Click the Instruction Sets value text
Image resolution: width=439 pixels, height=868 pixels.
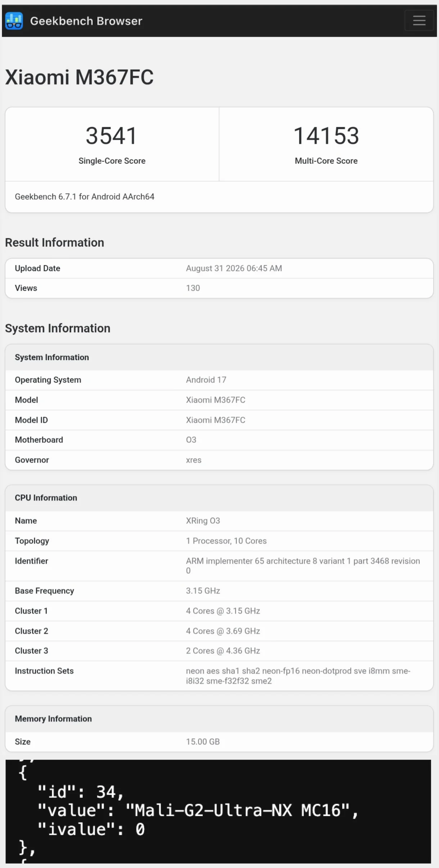click(298, 676)
